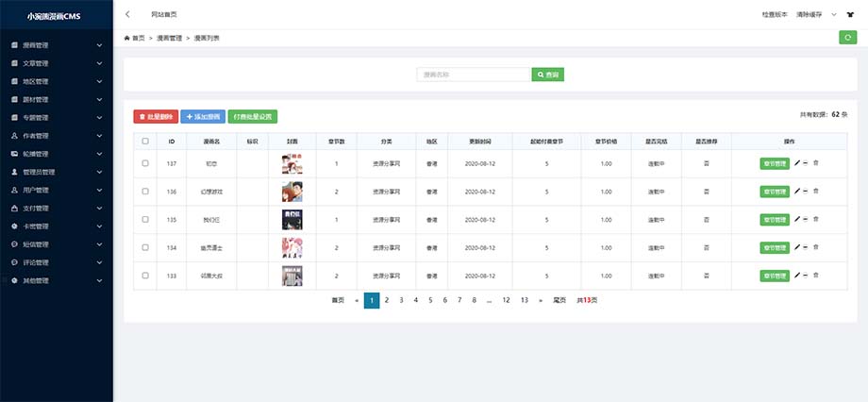Viewport: 868px width, 402px height.
Task: Click the circle-minus icon for comic 135
Action: 806,220
